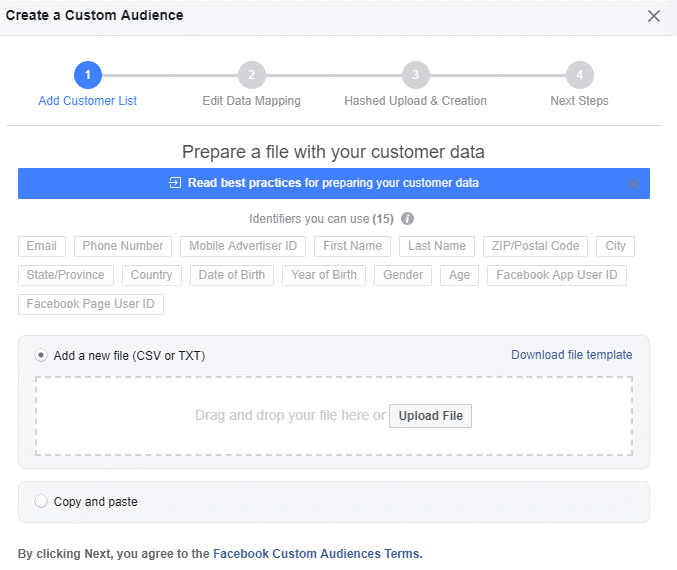This screenshot has height=570, width=677.
Task: Click the arrow icon in blue banner
Action: tap(174, 183)
